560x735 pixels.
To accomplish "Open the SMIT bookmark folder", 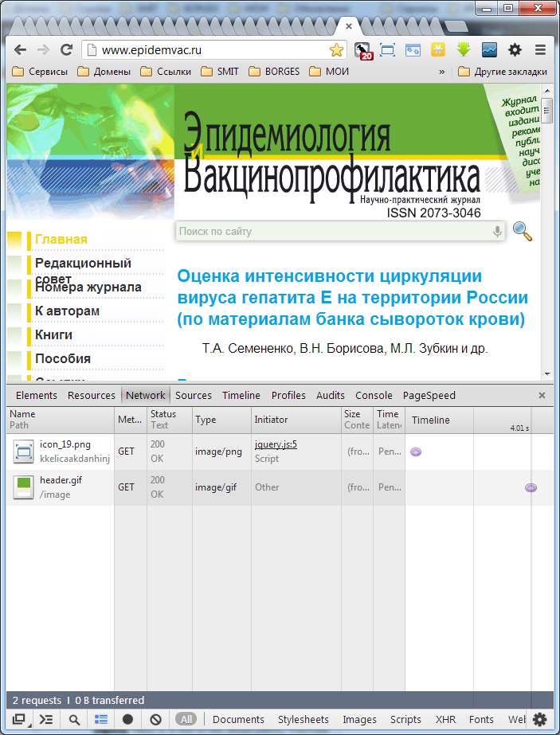I will [220, 72].
